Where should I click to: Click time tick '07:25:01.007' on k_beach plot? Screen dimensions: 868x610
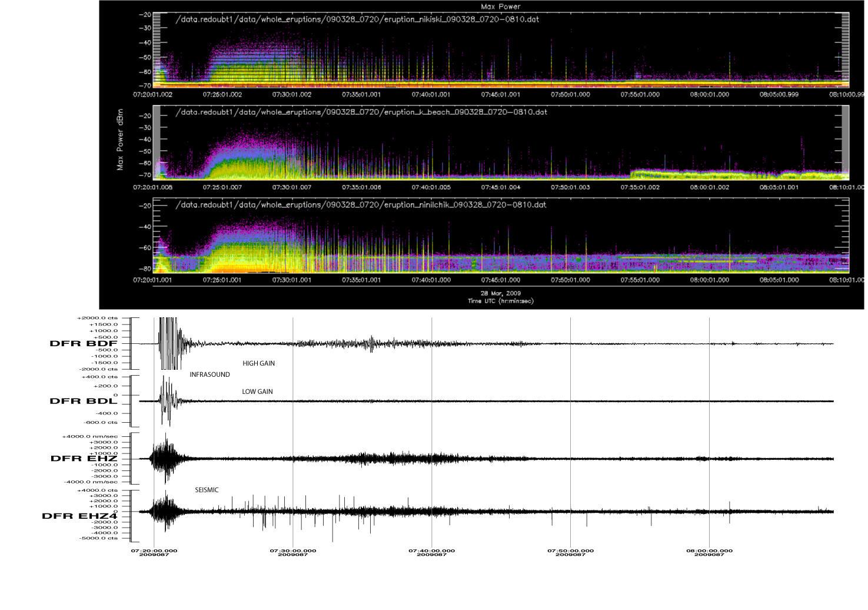[x=222, y=187]
